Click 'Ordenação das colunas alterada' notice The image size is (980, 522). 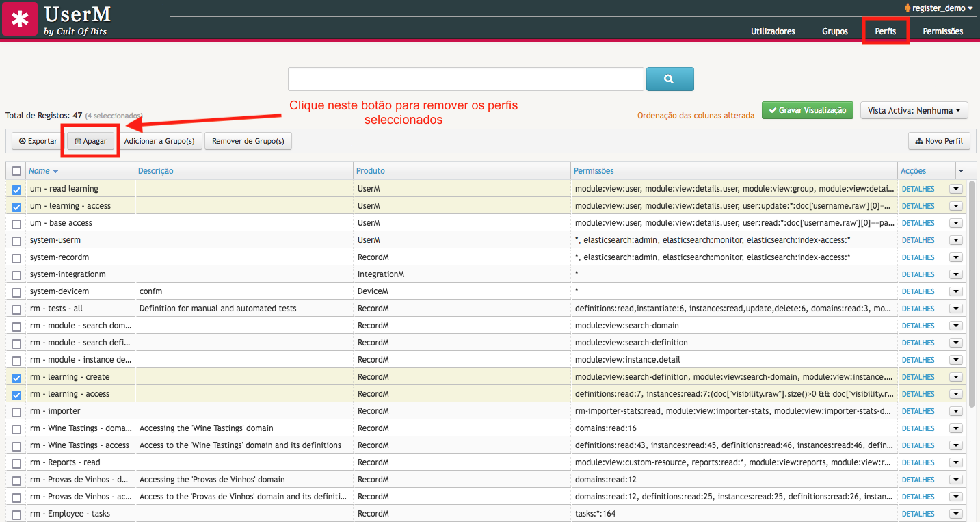click(x=696, y=116)
